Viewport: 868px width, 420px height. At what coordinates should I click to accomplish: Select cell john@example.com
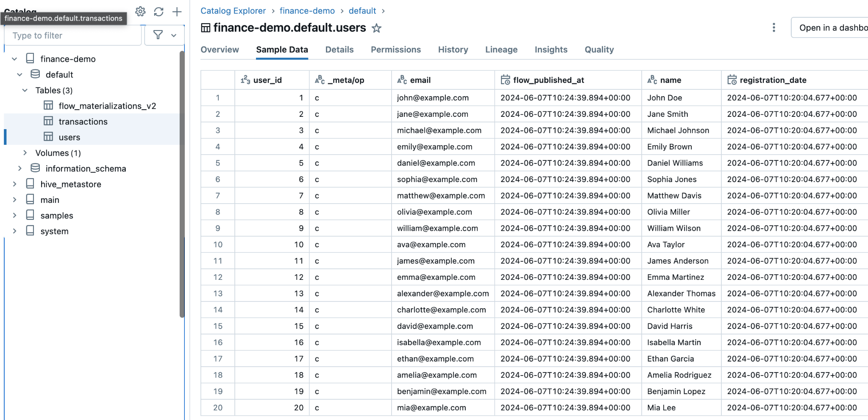tap(443, 98)
